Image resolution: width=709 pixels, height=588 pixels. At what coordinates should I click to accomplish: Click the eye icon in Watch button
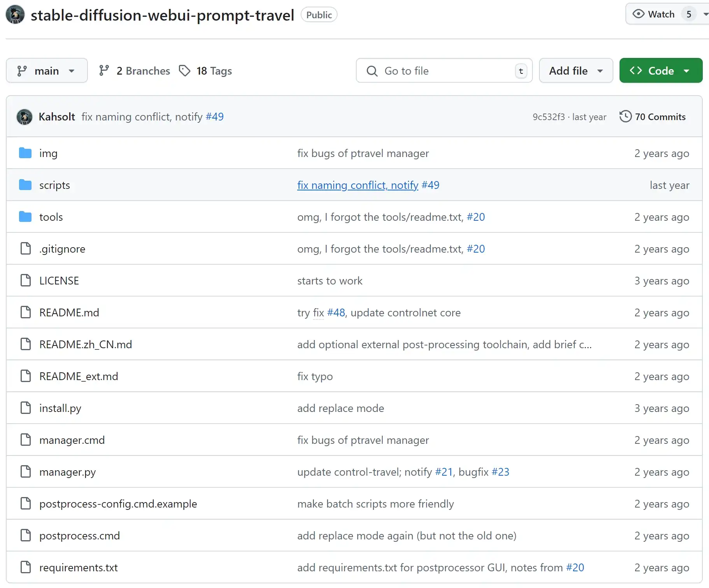point(638,14)
